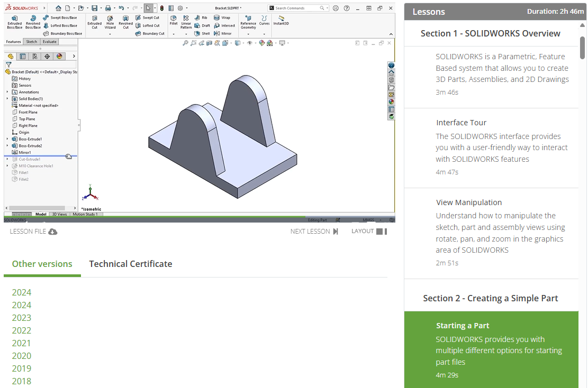Select the Extruded Boss/Base tool
This screenshot has width=588, height=388.
pyautogui.click(x=15, y=21)
